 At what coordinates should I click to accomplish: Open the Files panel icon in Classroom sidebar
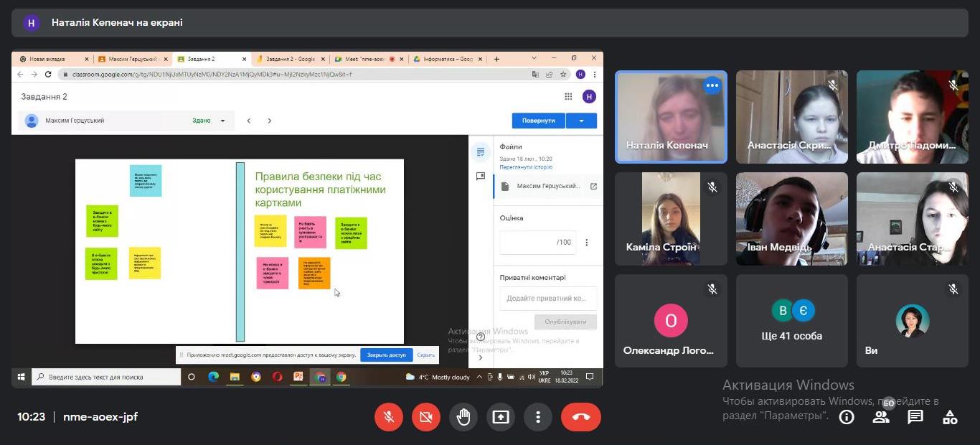(x=481, y=151)
